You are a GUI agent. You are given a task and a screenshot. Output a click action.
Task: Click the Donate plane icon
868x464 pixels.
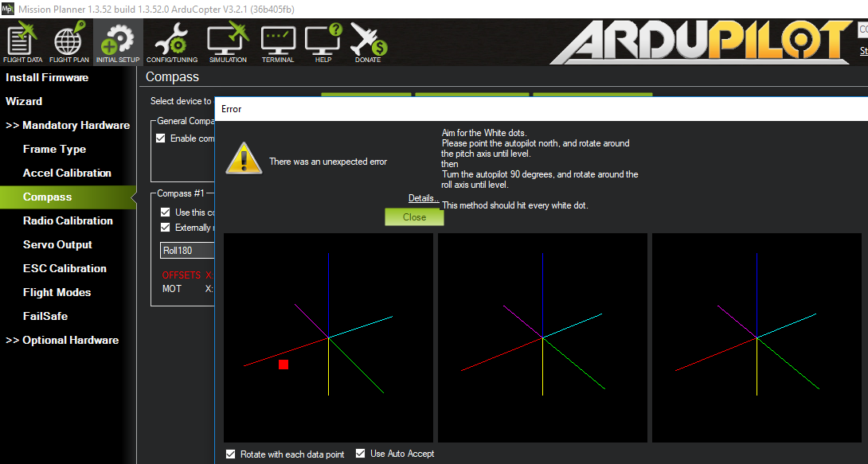368,42
